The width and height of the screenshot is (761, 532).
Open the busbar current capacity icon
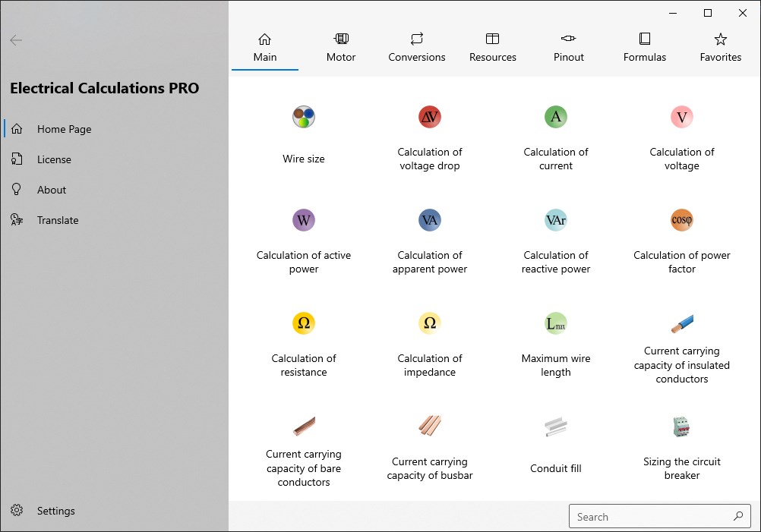[x=430, y=427]
